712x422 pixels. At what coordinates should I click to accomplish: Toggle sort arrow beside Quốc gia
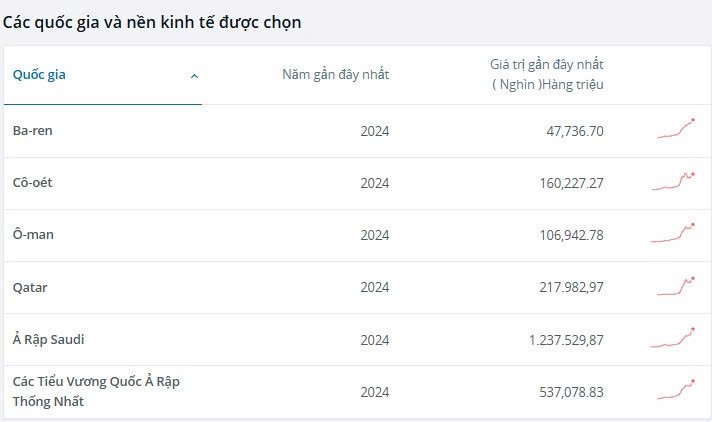(194, 76)
